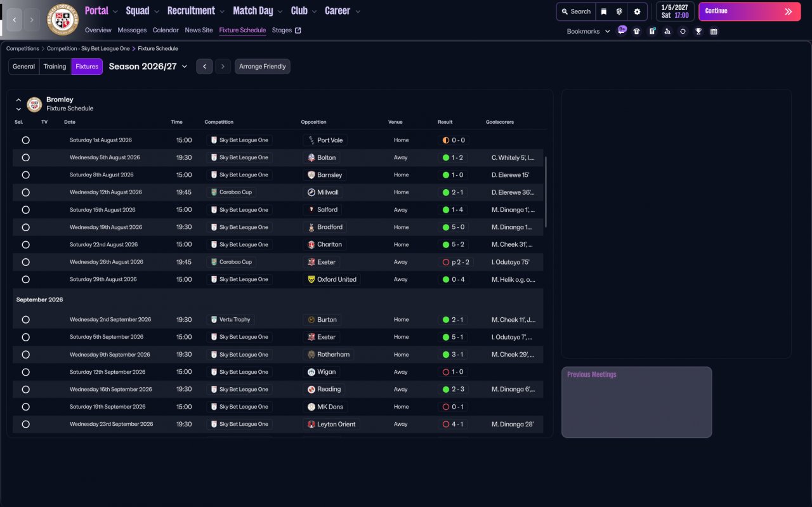
Task: Open settings gear icon
Action: (x=637, y=11)
